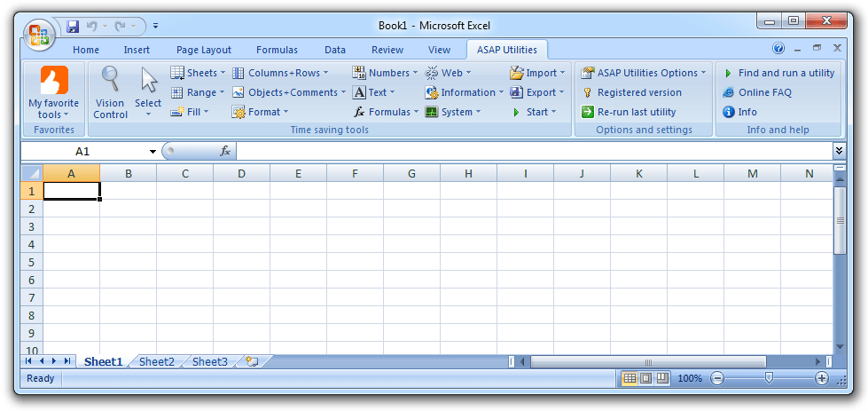Go to the Data ribbon tab

click(x=335, y=50)
